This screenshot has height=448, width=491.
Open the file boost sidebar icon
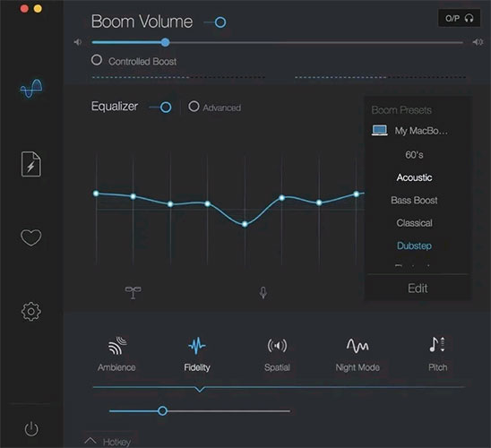30,164
